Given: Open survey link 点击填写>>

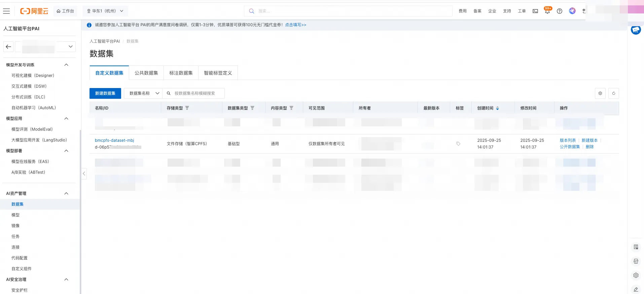Looking at the screenshot, I should 296,25.
